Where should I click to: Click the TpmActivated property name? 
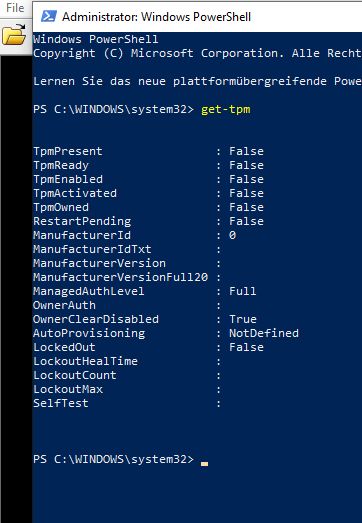(x=75, y=193)
